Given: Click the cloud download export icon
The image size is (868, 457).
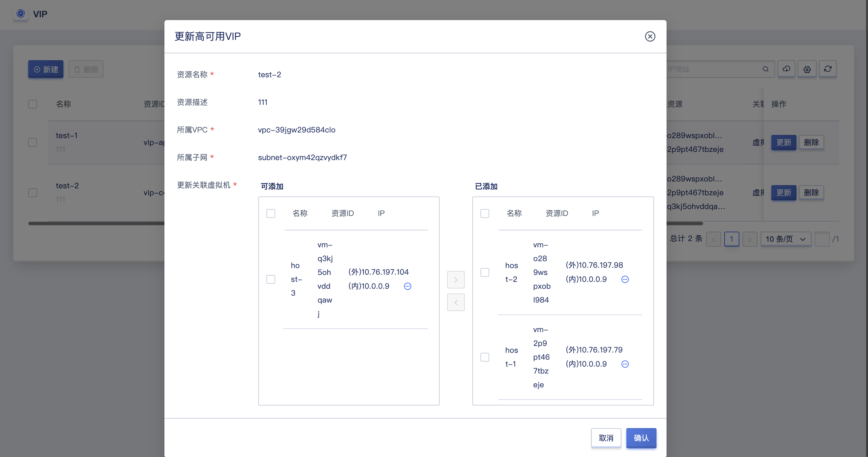Looking at the screenshot, I should click(786, 69).
